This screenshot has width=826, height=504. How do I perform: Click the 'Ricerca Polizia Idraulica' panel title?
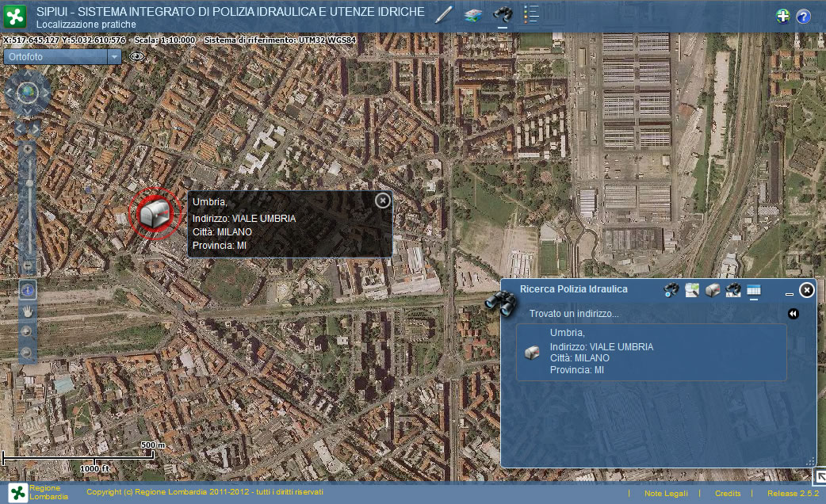(x=574, y=289)
